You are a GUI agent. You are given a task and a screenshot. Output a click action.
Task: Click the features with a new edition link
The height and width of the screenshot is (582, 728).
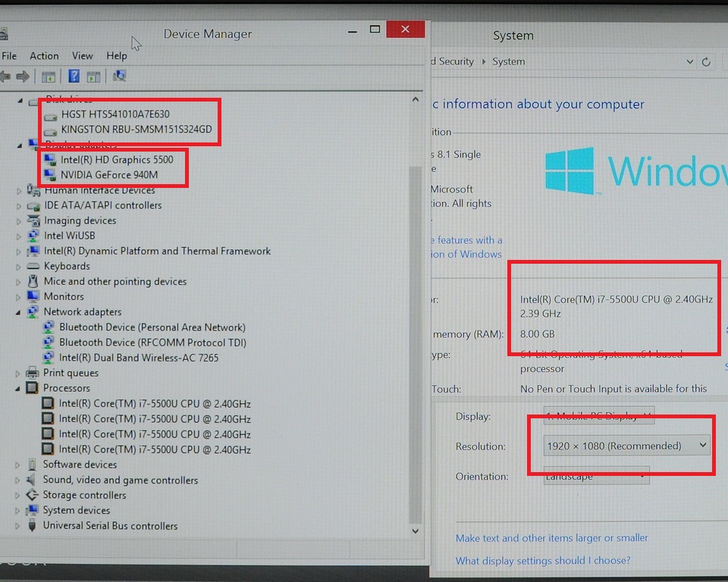pos(466,247)
